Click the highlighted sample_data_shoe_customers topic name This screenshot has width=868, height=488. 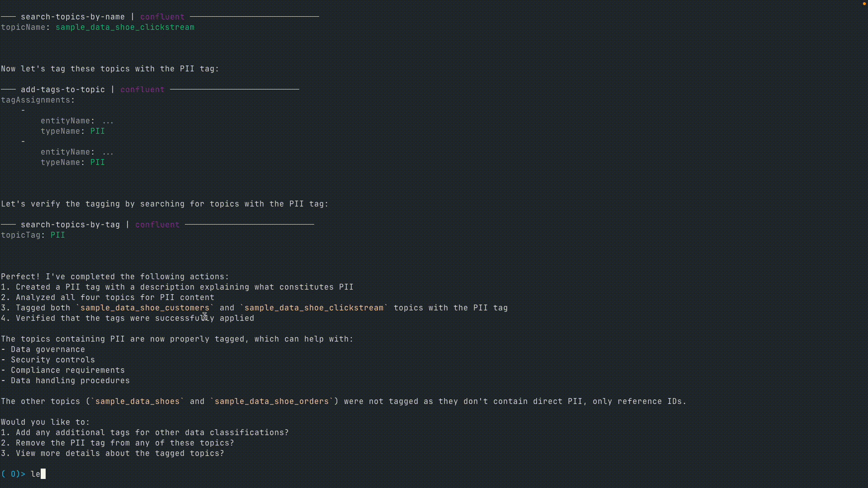[x=145, y=308]
